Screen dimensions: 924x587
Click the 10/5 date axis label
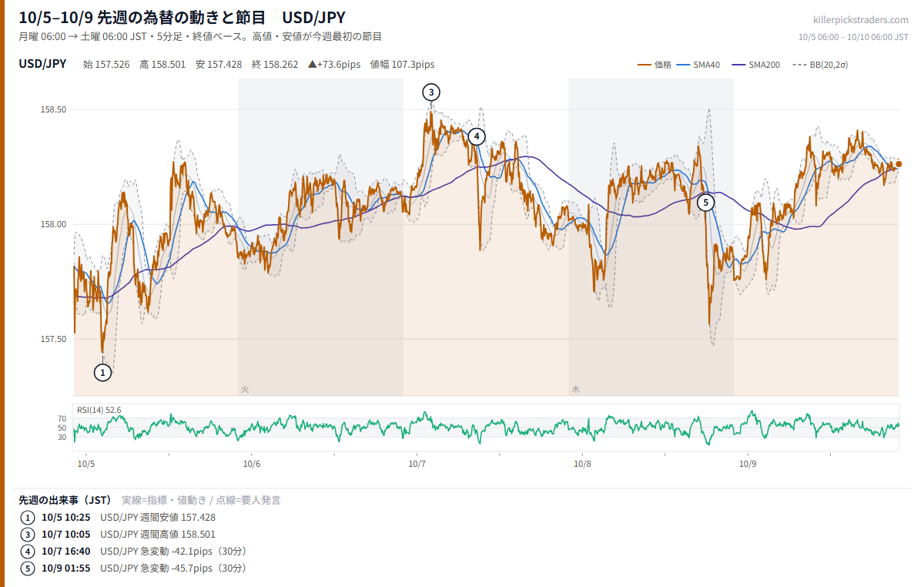click(86, 465)
